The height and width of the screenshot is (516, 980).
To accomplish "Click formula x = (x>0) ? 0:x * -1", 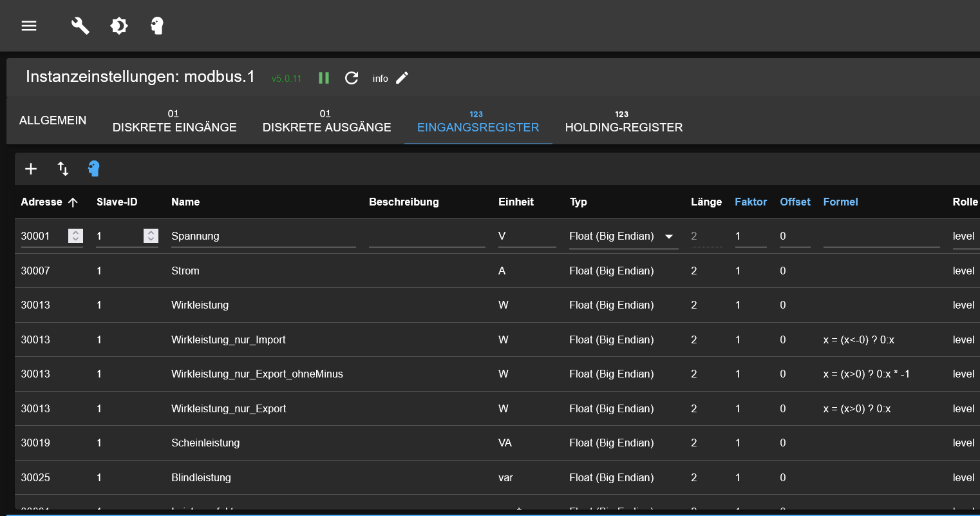I will 866,374.
